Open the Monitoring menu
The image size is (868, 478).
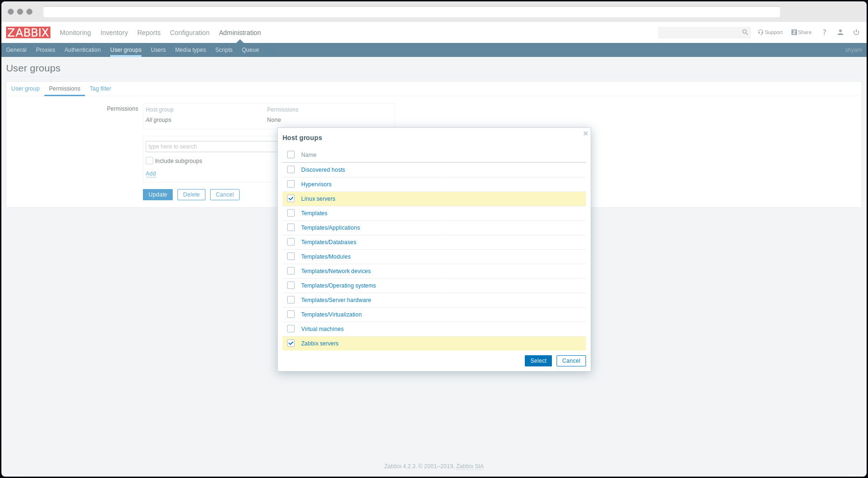pos(75,33)
